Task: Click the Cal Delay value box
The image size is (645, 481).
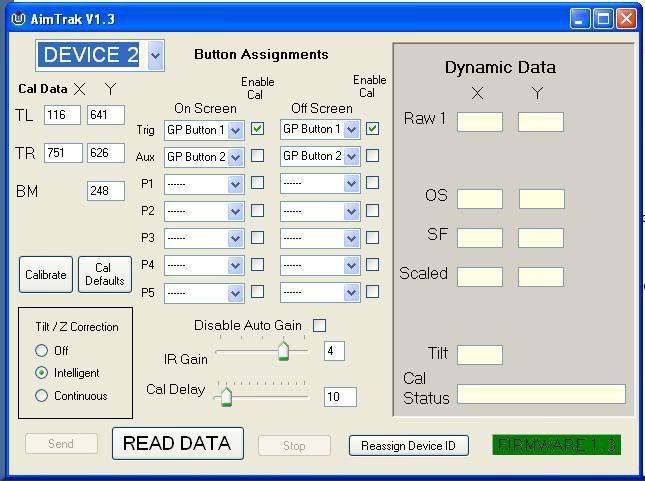Action: point(340,397)
